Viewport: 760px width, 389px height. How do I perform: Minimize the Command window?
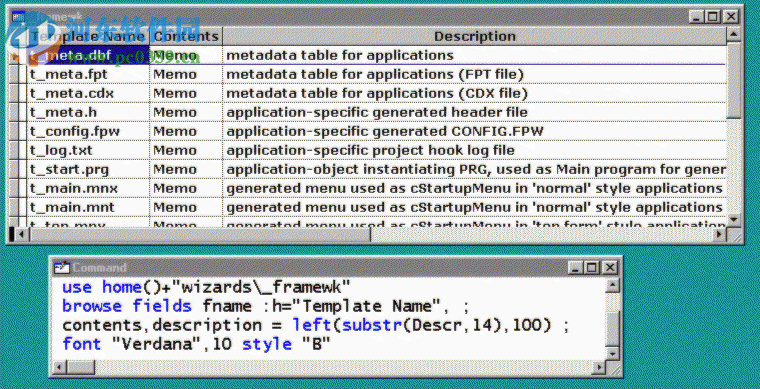(575, 267)
